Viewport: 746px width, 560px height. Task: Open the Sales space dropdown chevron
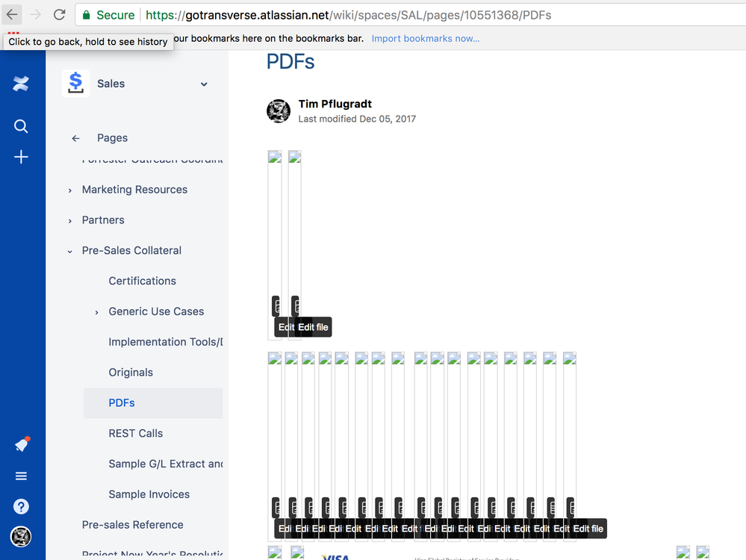(204, 84)
